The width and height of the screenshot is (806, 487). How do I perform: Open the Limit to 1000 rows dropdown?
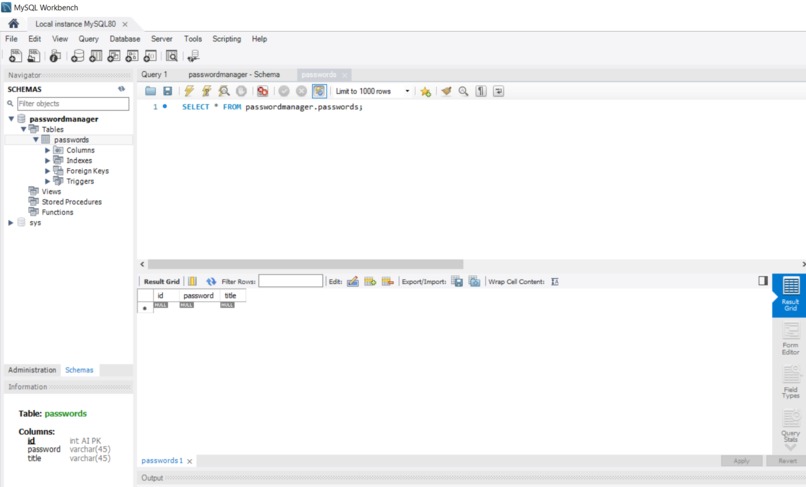[x=372, y=91]
